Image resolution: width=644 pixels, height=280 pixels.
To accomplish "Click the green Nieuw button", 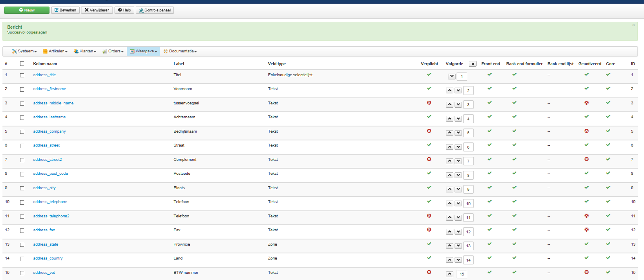I will [27, 10].
